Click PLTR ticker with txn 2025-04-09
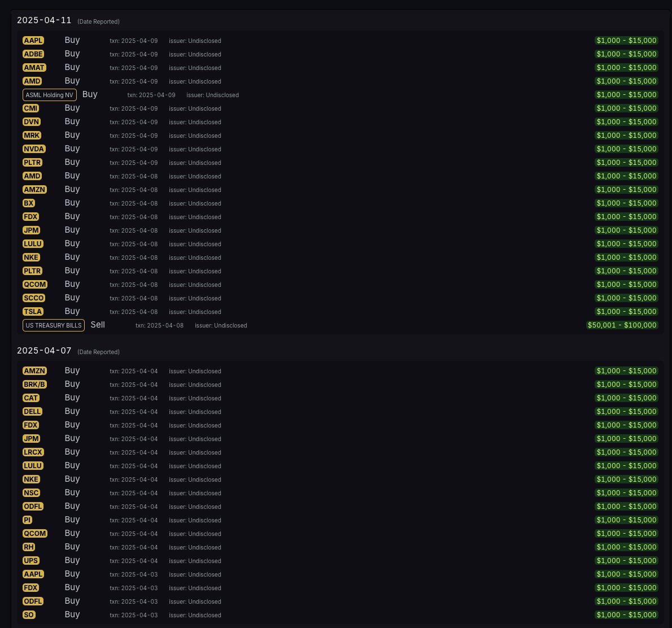 click(32, 163)
